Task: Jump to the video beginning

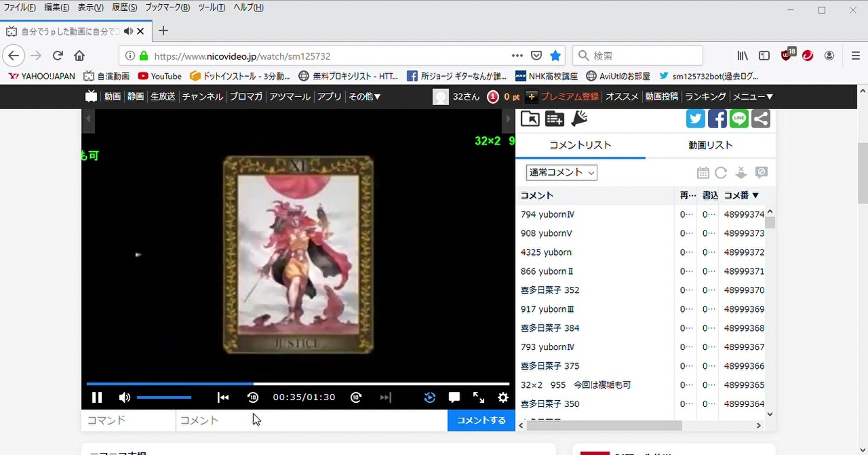Action: pos(223,397)
